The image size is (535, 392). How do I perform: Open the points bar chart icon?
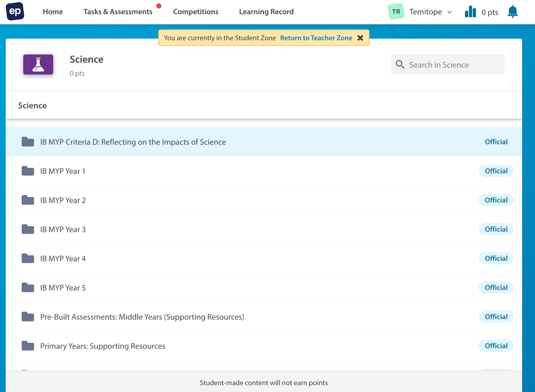click(470, 12)
